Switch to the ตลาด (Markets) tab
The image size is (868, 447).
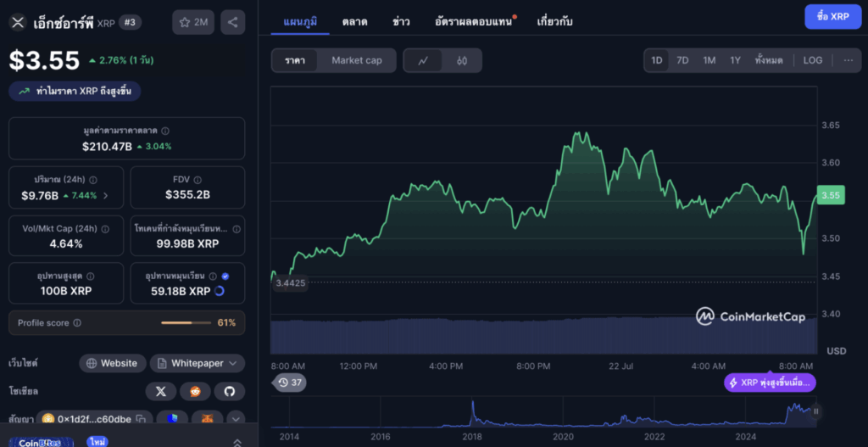[x=354, y=21]
